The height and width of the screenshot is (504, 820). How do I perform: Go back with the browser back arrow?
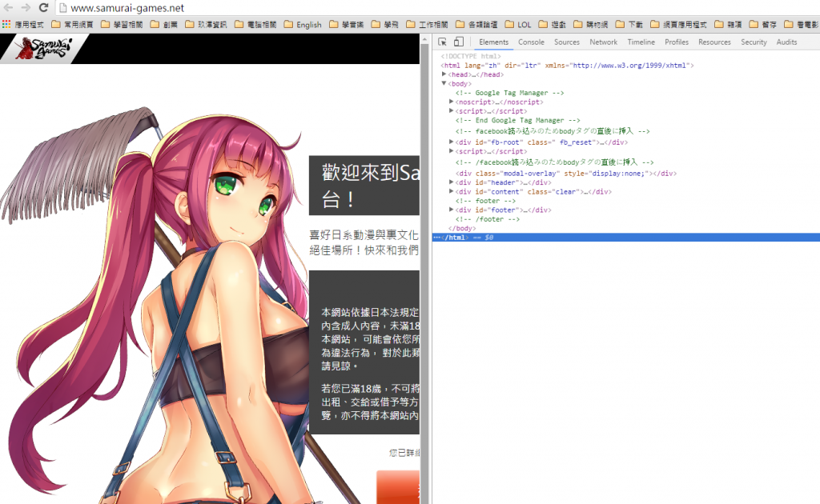pos(8,8)
